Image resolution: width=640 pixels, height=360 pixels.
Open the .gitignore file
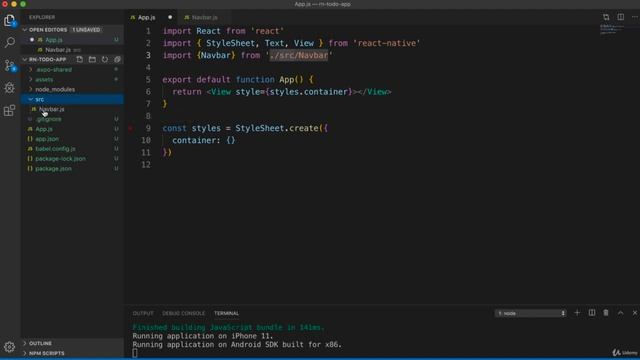49,119
